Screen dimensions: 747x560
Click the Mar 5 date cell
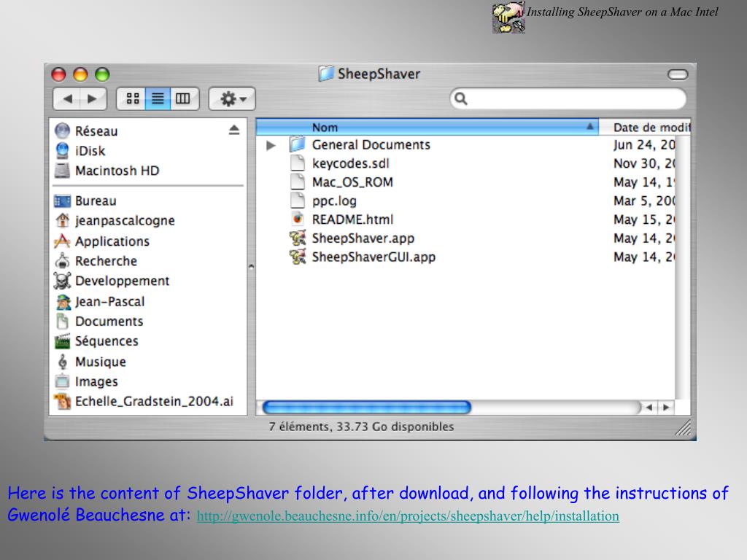[x=644, y=201]
